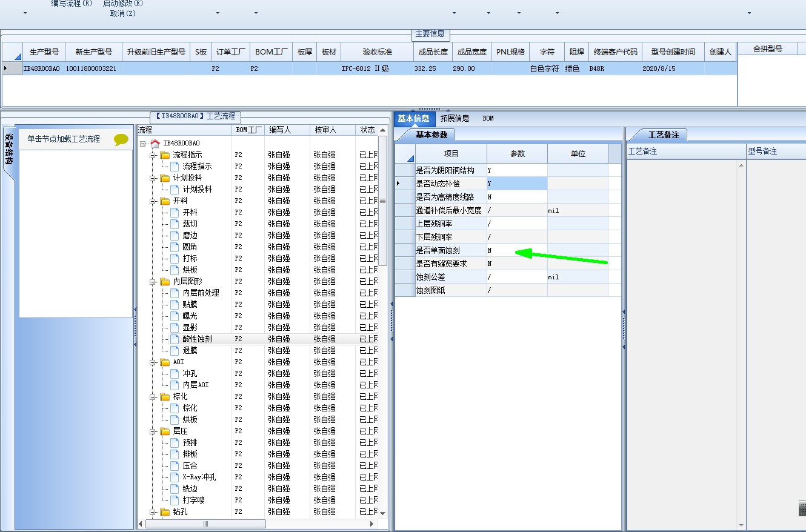The width and height of the screenshot is (806, 532).
Task: Collapse the 内层图形 folder
Action: coord(153,281)
